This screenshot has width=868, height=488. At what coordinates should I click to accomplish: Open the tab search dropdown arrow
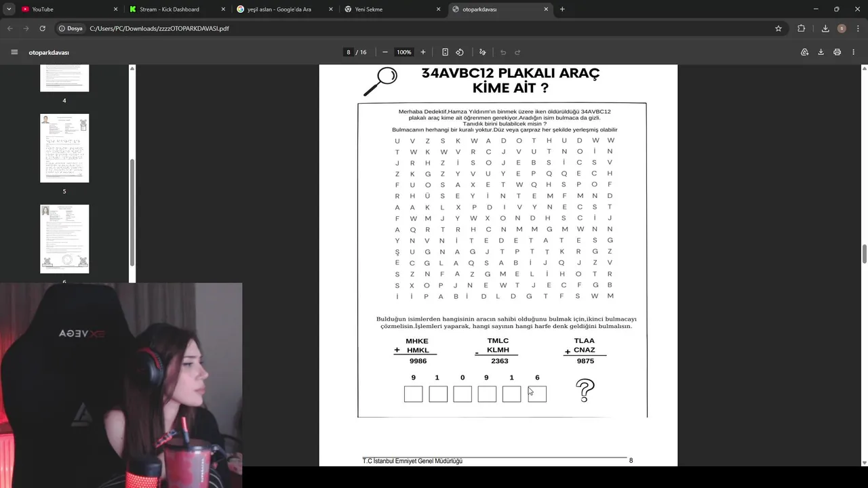click(x=9, y=9)
